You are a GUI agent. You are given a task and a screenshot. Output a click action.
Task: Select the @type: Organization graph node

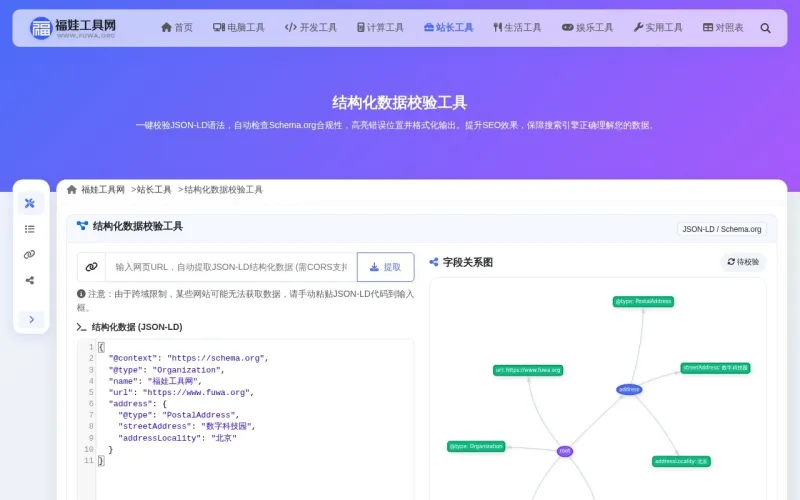point(476,446)
